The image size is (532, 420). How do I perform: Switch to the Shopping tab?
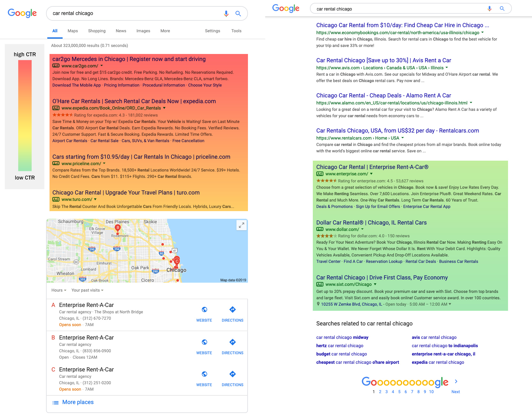(x=97, y=31)
